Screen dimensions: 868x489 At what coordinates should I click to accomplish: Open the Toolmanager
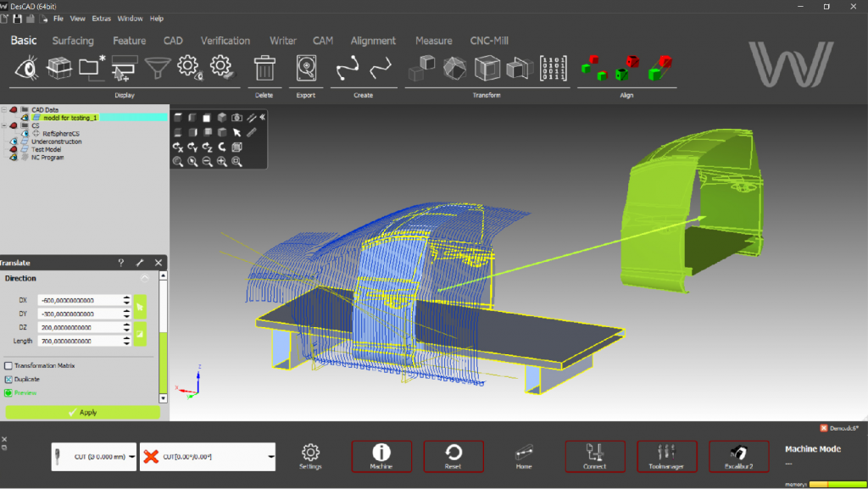click(666, 456)
